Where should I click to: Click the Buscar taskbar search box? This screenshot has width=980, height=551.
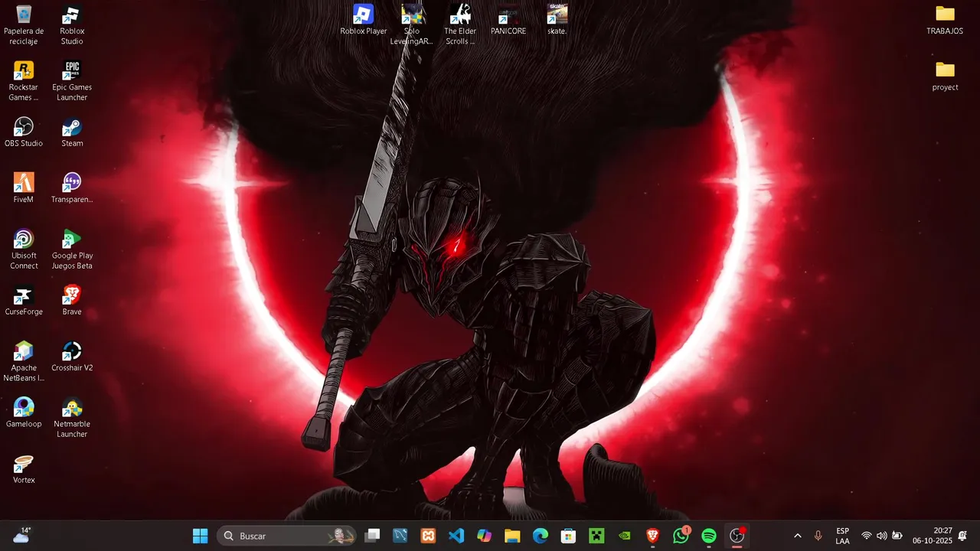point(287,536)
